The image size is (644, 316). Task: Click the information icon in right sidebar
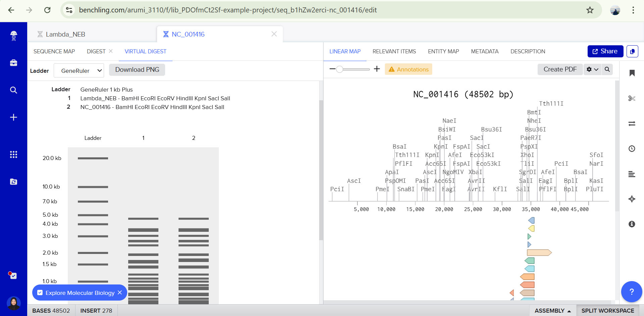pos(632,224)
